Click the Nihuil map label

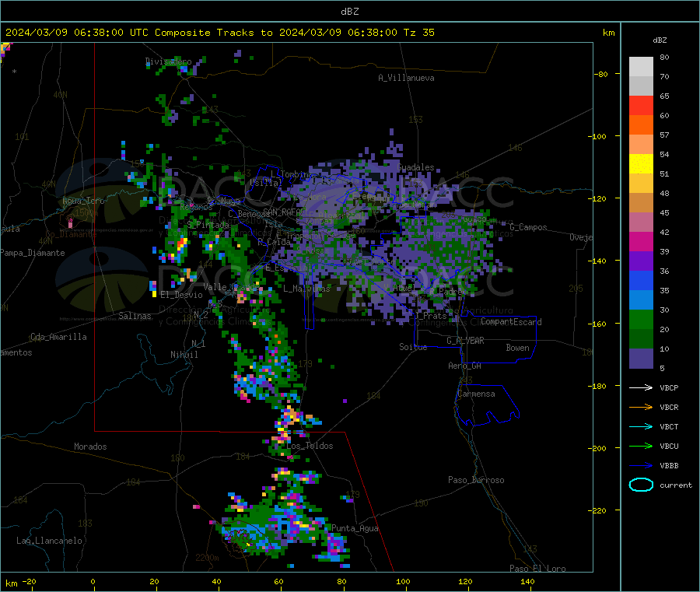click(x=184, y=355)
